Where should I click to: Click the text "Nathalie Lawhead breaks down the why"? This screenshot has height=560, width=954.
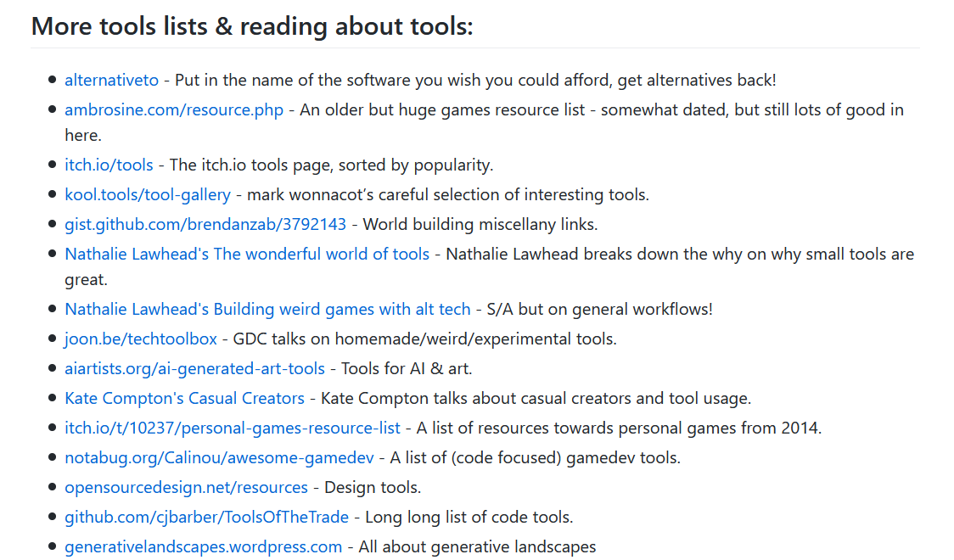(595, 255)
